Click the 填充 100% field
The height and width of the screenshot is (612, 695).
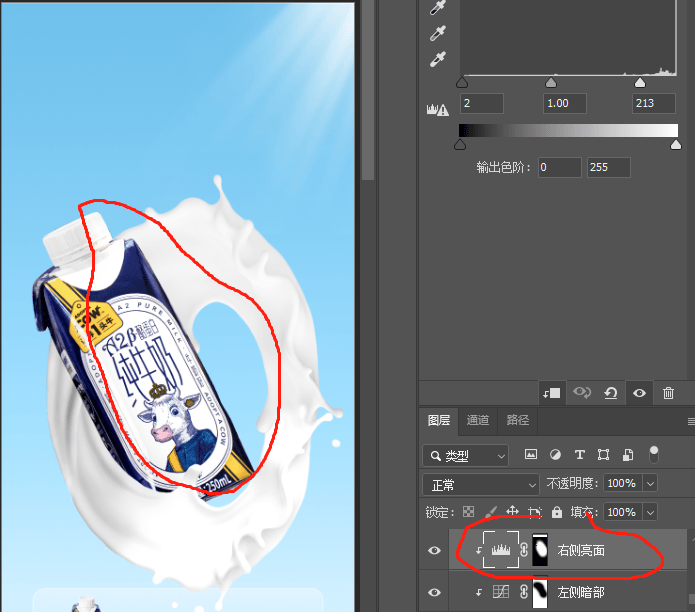point(623,513)
